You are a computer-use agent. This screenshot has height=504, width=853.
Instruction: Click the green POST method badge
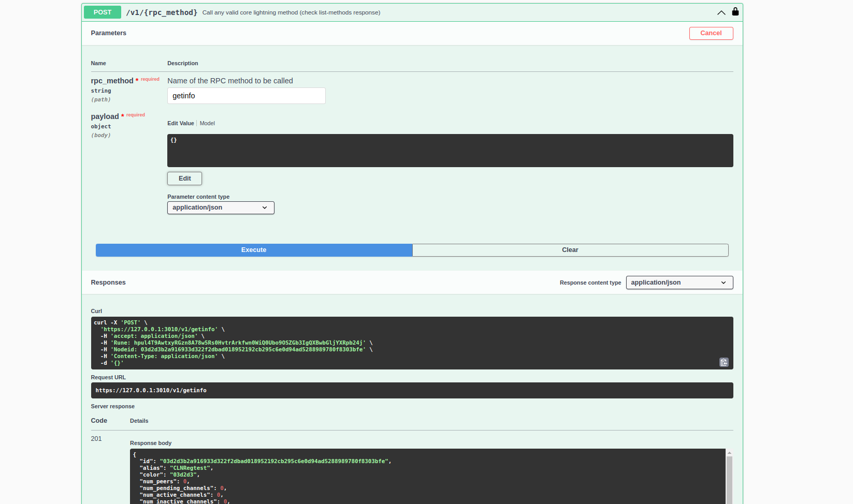click(x=103, y=12)
